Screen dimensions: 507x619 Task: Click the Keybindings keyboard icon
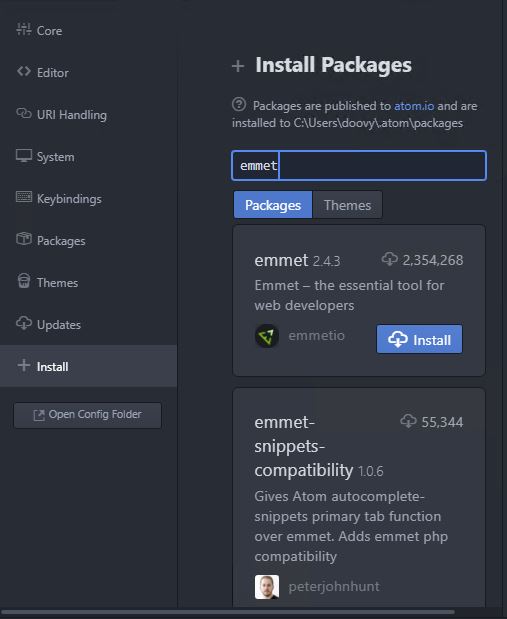(24, 197)
